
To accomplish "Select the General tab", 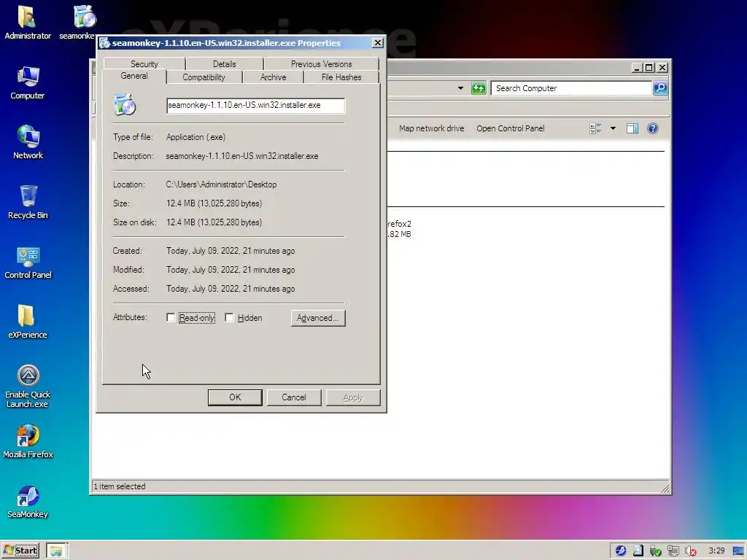I will (134, 76).
